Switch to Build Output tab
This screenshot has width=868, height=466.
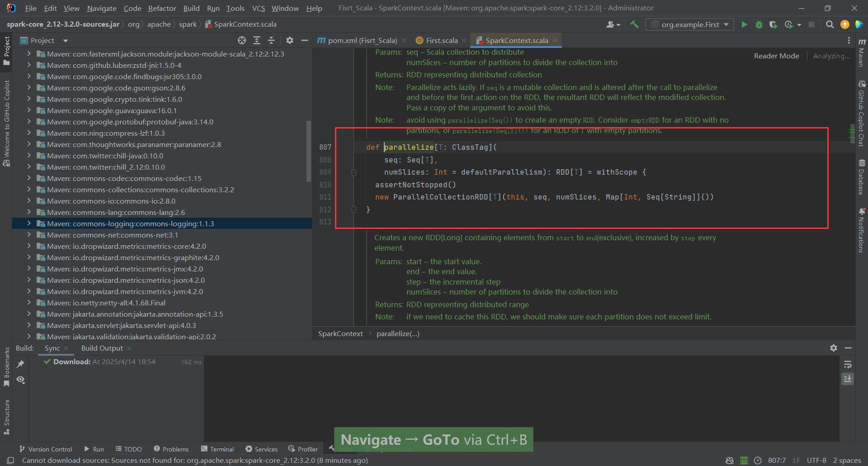[102, 348]
